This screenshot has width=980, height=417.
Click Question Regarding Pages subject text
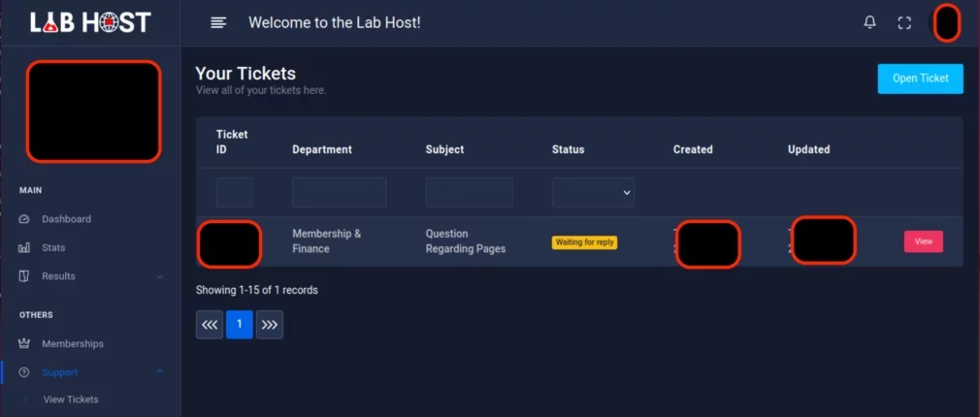pyautogui.click(x=466, y=241)
